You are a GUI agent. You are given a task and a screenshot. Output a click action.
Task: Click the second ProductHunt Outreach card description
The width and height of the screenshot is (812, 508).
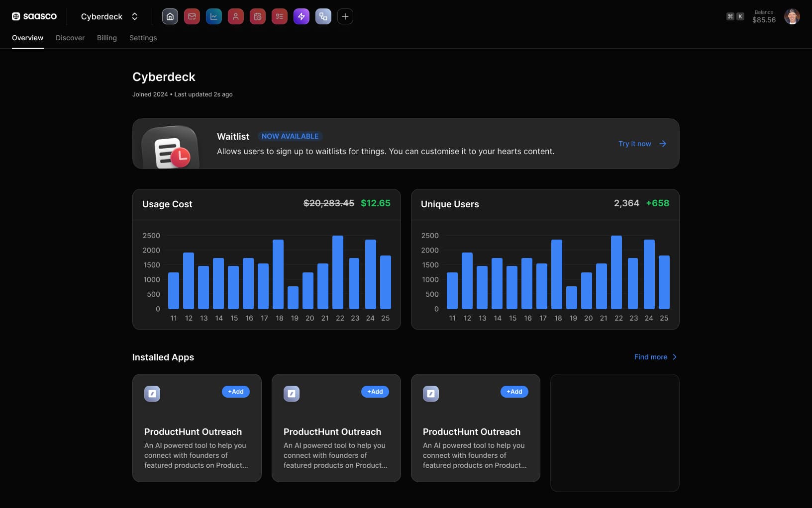click(335, 455)
